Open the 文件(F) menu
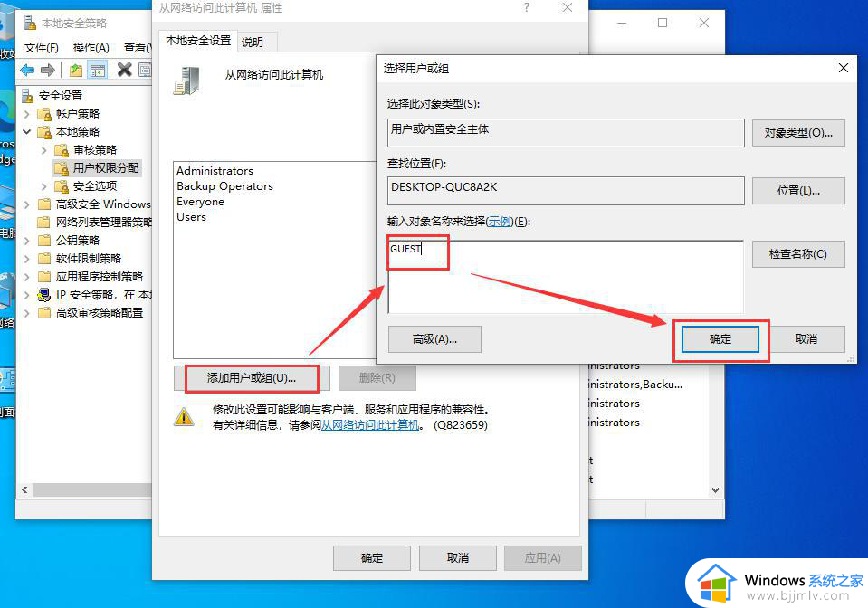Viewport: 868px width, 608px height. point(41,48)
